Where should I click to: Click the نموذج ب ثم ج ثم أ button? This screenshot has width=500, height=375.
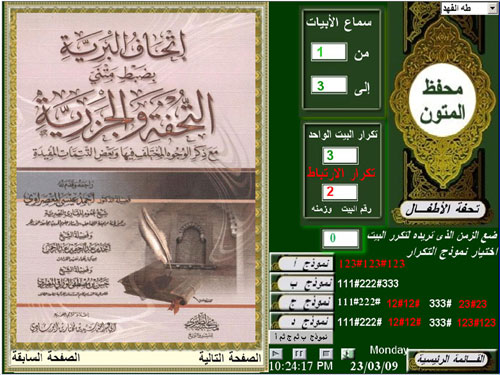(301, 337)
